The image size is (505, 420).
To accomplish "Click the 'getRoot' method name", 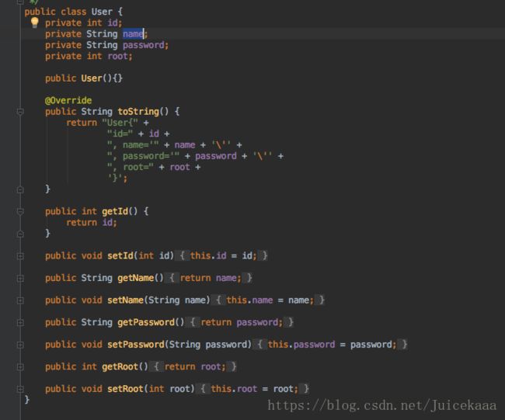I will [x=120, y=367].
